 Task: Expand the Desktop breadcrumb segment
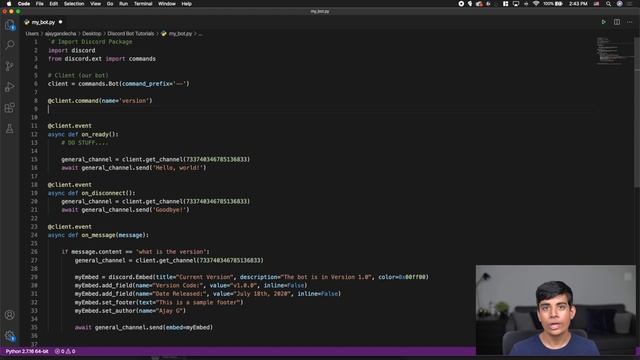point(91,34)
